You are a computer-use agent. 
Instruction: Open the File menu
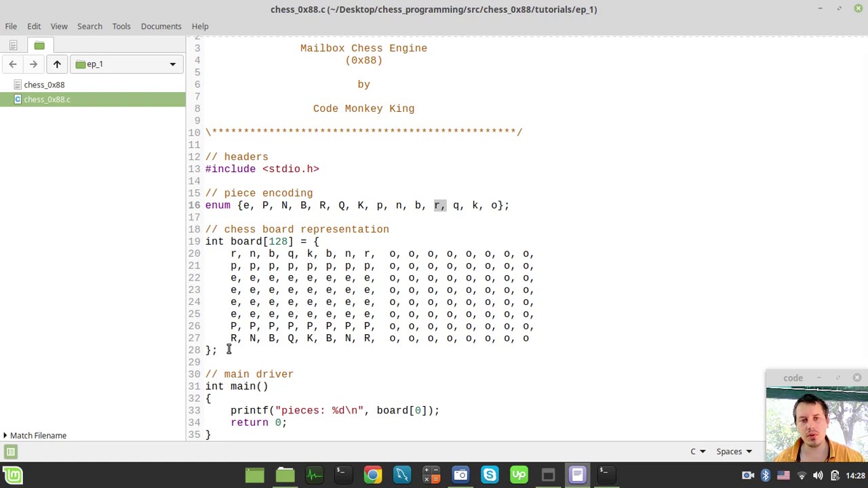click(x=11, y=26)
